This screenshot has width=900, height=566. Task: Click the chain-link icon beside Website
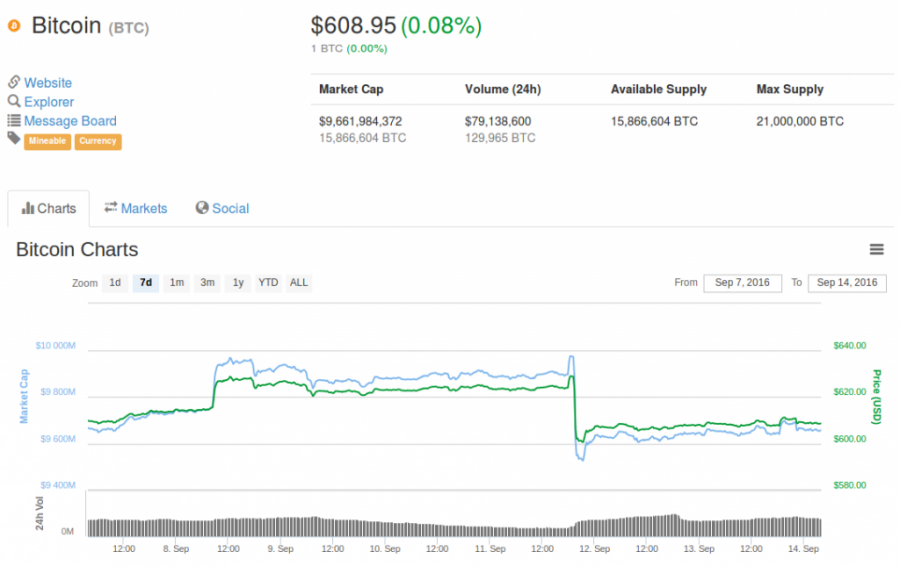point(14,82)
